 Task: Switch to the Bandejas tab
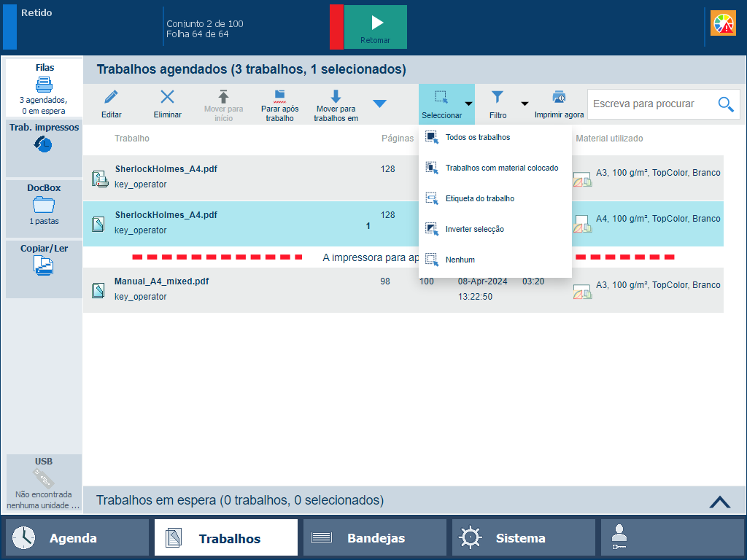374,538
